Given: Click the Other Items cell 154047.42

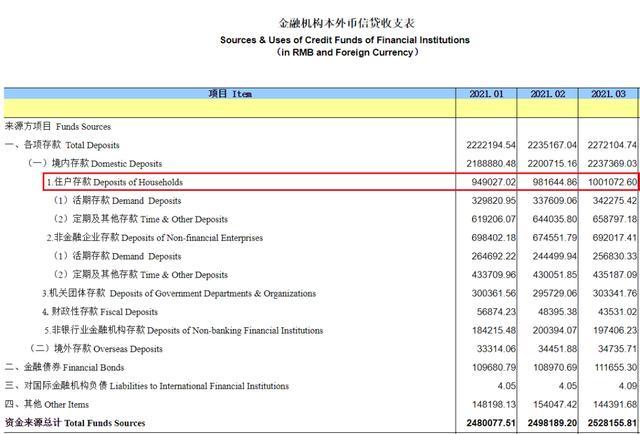Looking at the screenshot, I should 555,404.
